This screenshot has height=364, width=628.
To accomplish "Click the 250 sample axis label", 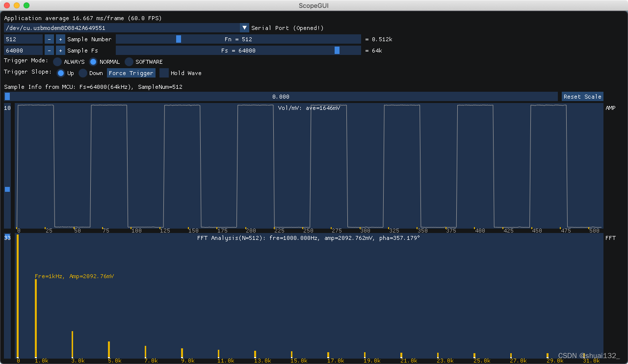I will click(308, 231).
